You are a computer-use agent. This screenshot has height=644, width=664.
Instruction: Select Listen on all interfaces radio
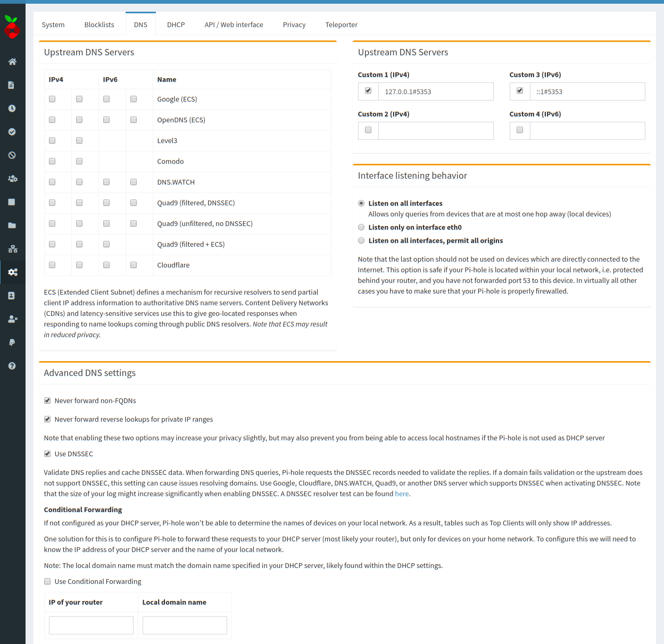[x=361, y=203]
